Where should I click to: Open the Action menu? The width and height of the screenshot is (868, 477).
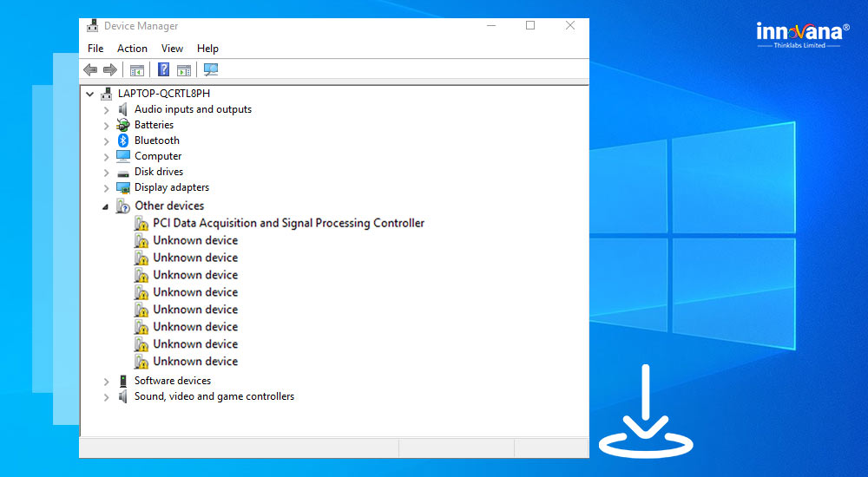point(132,49)
